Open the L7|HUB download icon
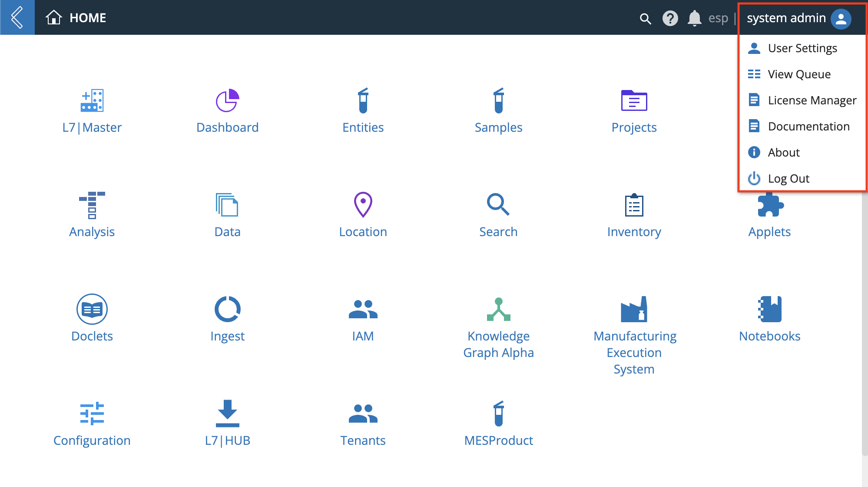This screenshot has height=487, width=868. click(228, 414)
